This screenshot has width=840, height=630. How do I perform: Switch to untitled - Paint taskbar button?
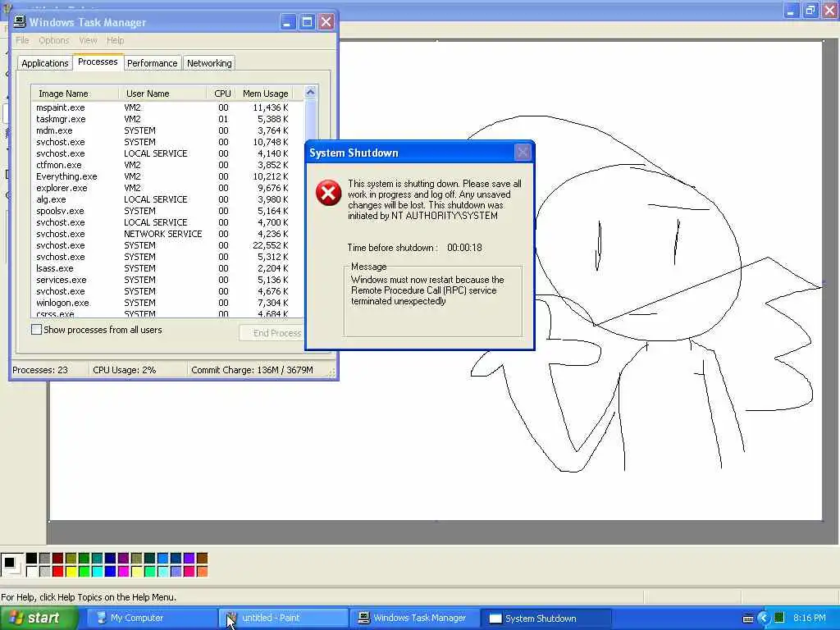click(x=283, y=619)
